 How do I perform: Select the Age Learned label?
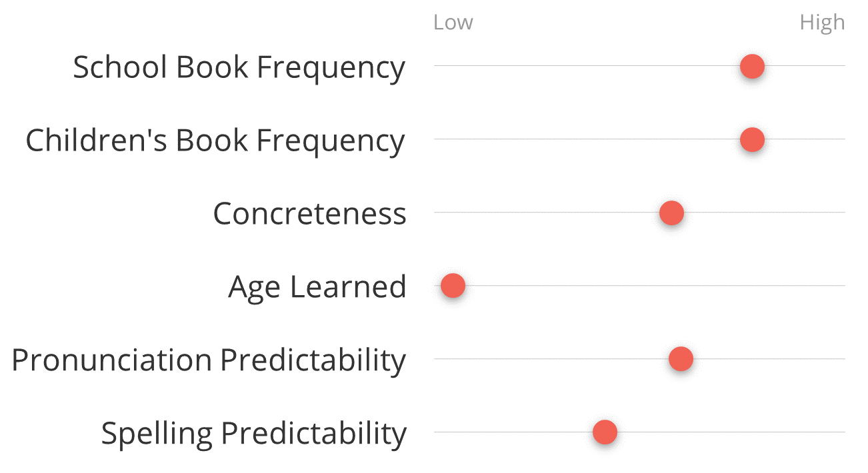317,288
